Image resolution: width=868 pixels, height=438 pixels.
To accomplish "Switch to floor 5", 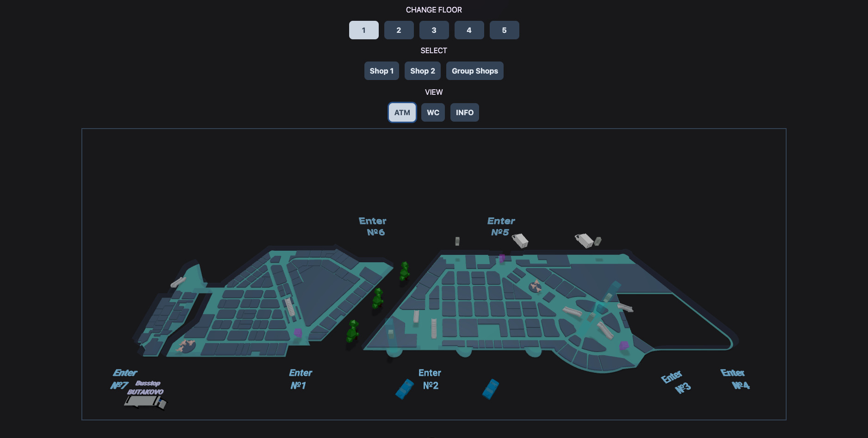I will click(x=504, y=30).
